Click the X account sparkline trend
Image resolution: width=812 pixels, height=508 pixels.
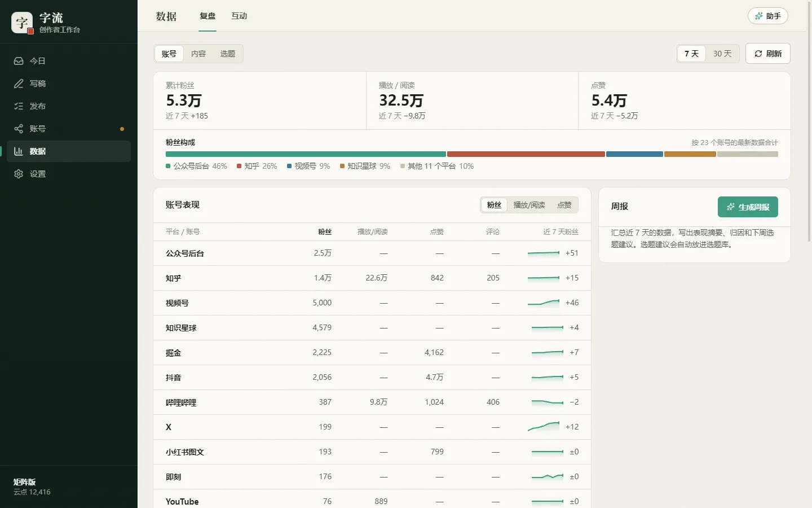click(x=544, y=427)
